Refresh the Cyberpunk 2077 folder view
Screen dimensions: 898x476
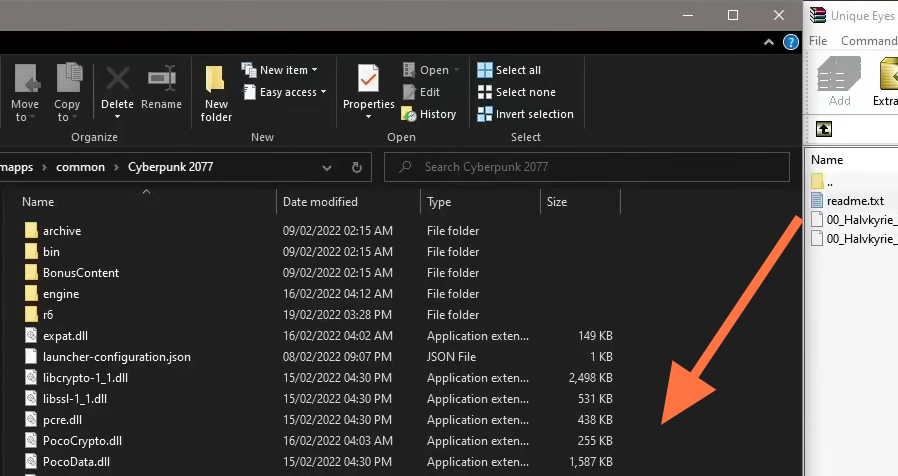click(356, 167)
